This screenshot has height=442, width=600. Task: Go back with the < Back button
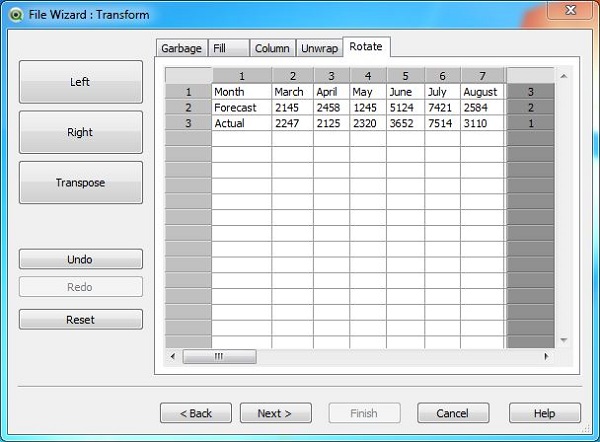[x=195, y=413]
